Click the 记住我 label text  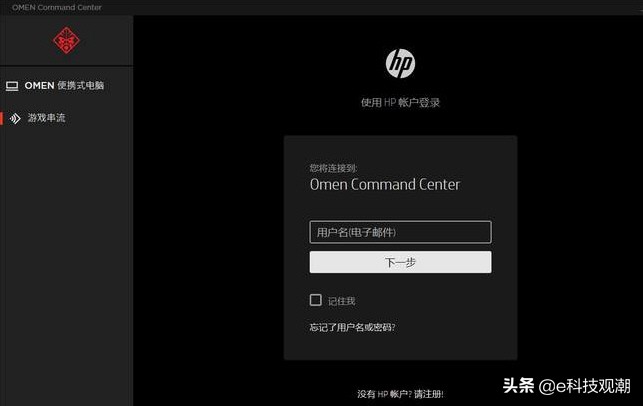pos(342,301)
